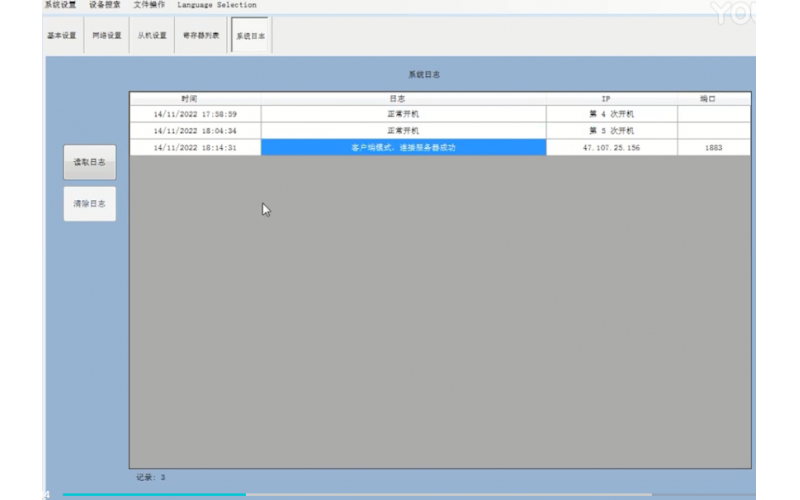Select the log row timestamped 18:04:34
The image size is (800, 500).
pyautogui.click(x=195, y=131)
